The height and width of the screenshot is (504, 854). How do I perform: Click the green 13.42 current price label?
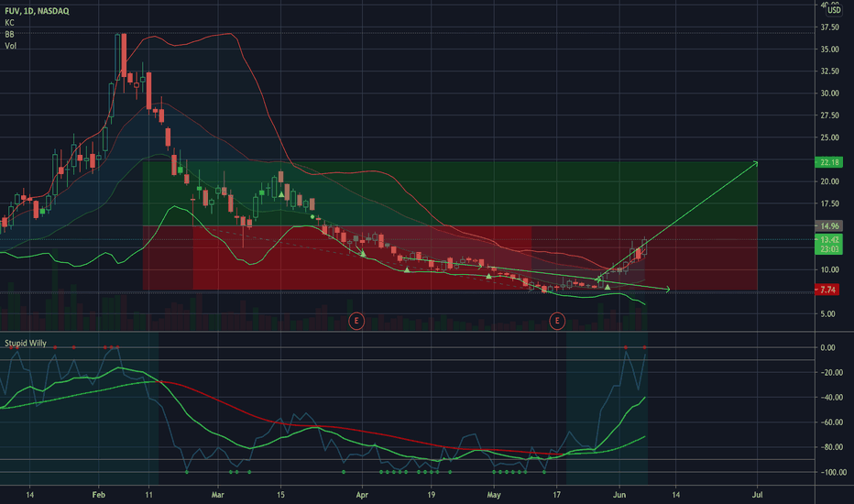(828, 240)
